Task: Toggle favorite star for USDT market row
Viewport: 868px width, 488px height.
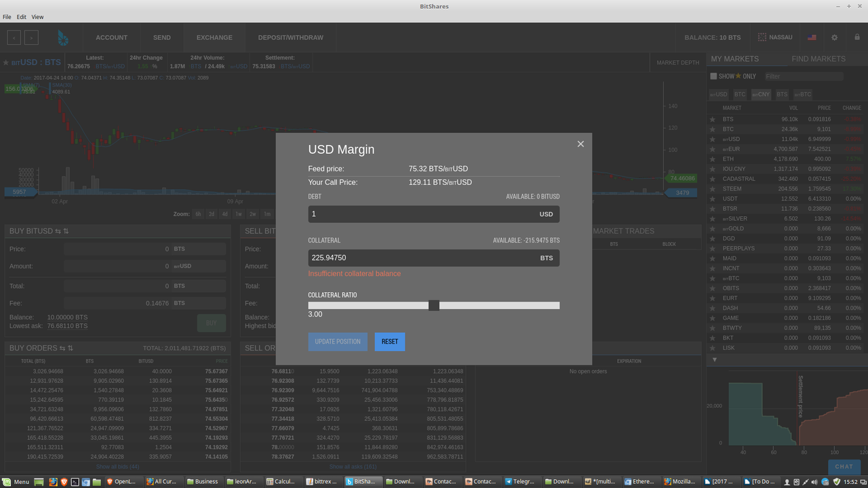Action: point(713,199)
